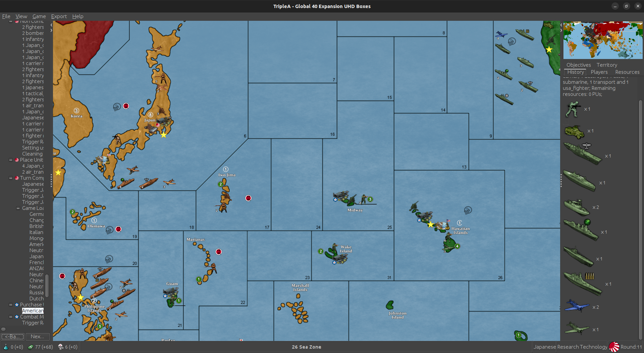
Task: Click the red kamikaze marker beside Korea
Action: (126, 106)
